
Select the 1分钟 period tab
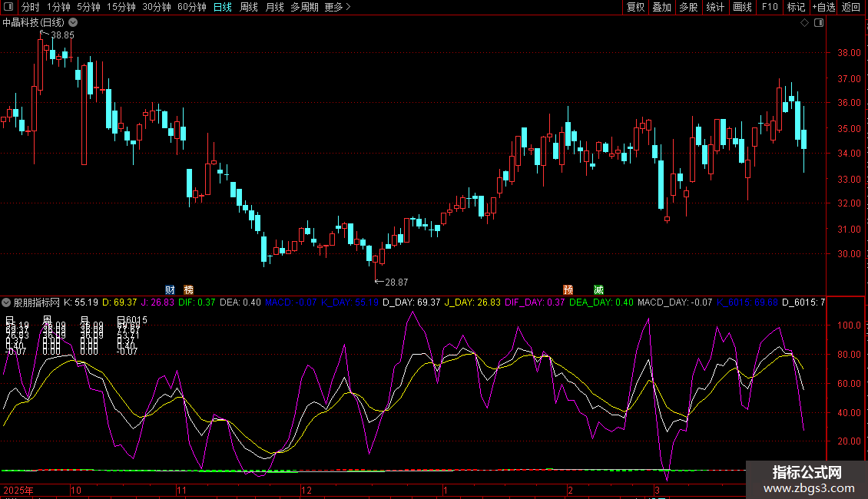click(58, 7)
